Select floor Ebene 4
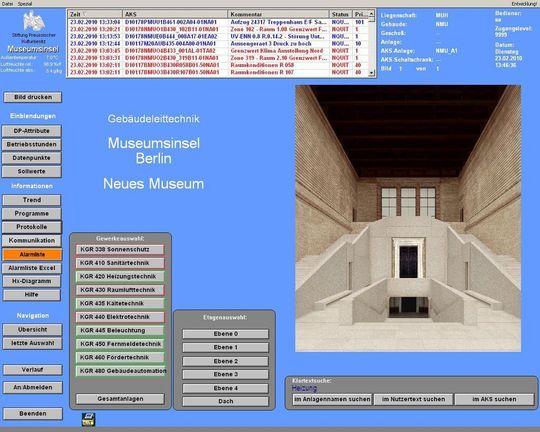This screenshot has height=432, width=540. pyautogui.click(x=225, y=388)
